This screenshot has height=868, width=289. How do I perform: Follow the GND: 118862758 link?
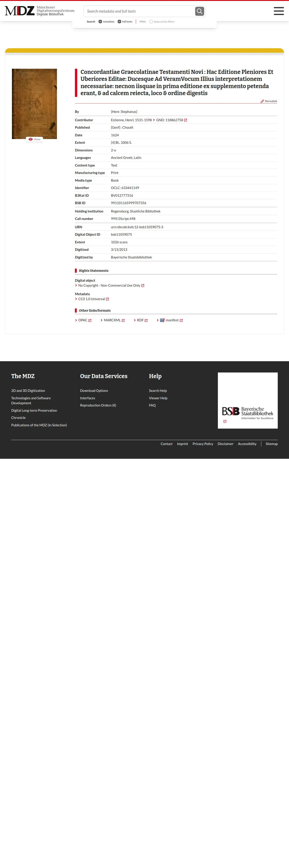point(169,120)
